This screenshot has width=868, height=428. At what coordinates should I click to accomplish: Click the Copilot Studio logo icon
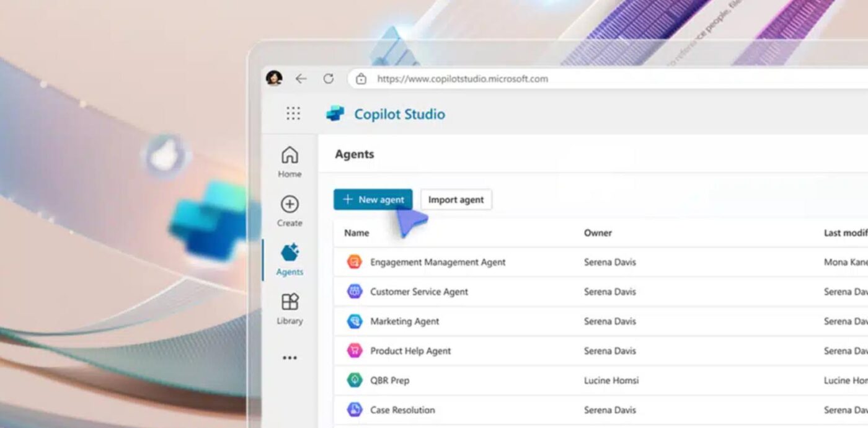(x=335, y=114)
